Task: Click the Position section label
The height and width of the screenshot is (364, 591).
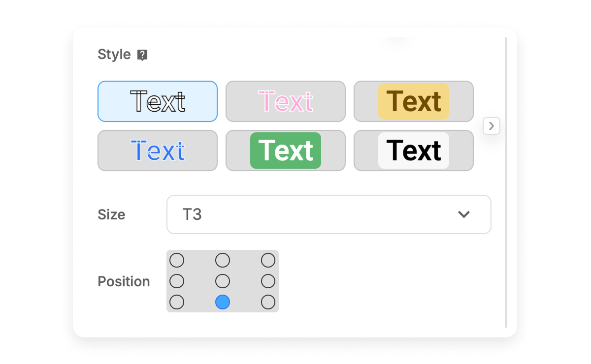Action: (x=124, y=281)
